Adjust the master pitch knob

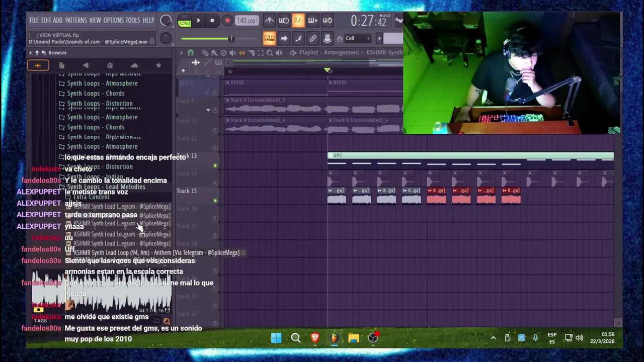(166, 39)
